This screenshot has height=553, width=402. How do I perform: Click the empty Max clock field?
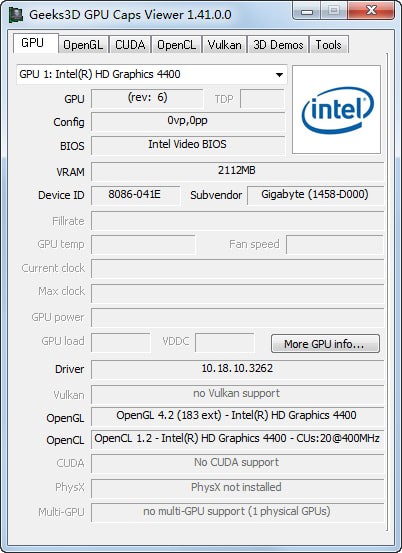pyautogui.click(x=237, y=293)
